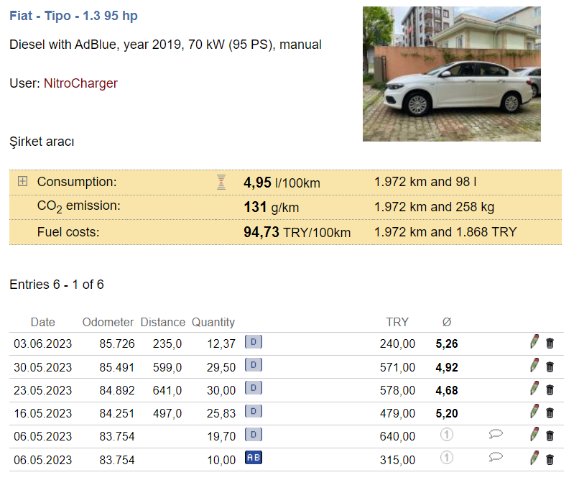Show comment for 19,70 diesel entry
This screenshot has width=579, height=480.
coord(496,434)
